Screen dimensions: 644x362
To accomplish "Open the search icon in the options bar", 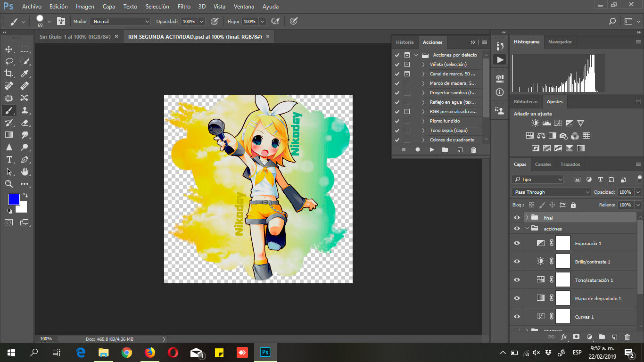I will point(612,21).
